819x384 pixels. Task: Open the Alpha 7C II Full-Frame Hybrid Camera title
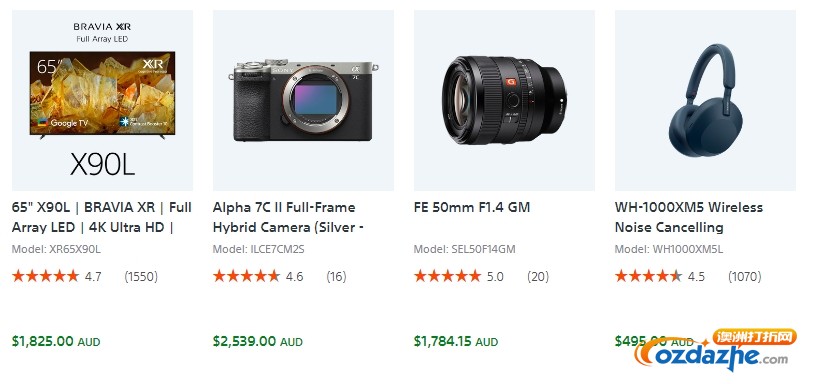pyautogui.click(x=288, y=217)
